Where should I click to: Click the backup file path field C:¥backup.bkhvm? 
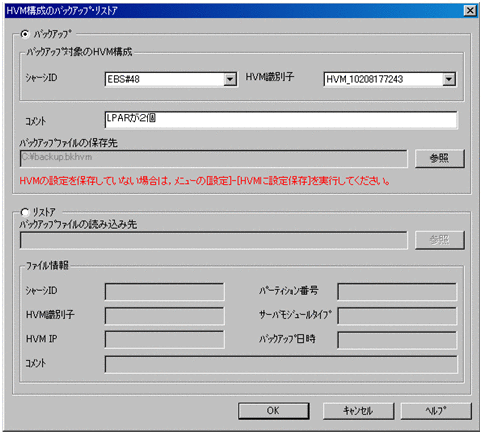(214, 158)
